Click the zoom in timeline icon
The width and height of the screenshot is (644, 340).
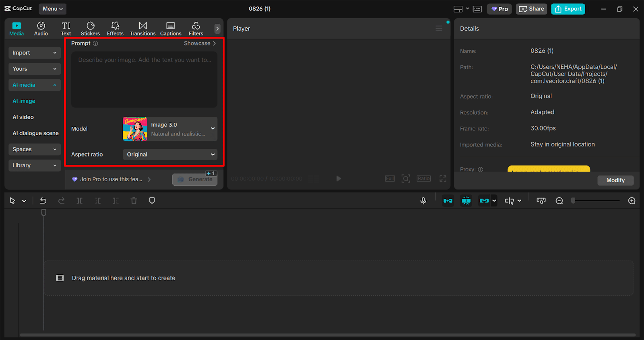(x=632, y=201)
